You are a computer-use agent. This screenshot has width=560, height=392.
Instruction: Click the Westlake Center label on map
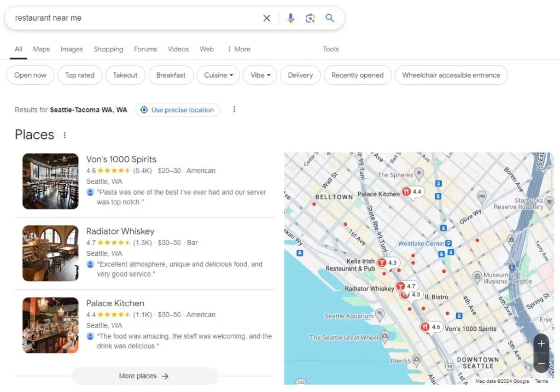coord(422,243)
